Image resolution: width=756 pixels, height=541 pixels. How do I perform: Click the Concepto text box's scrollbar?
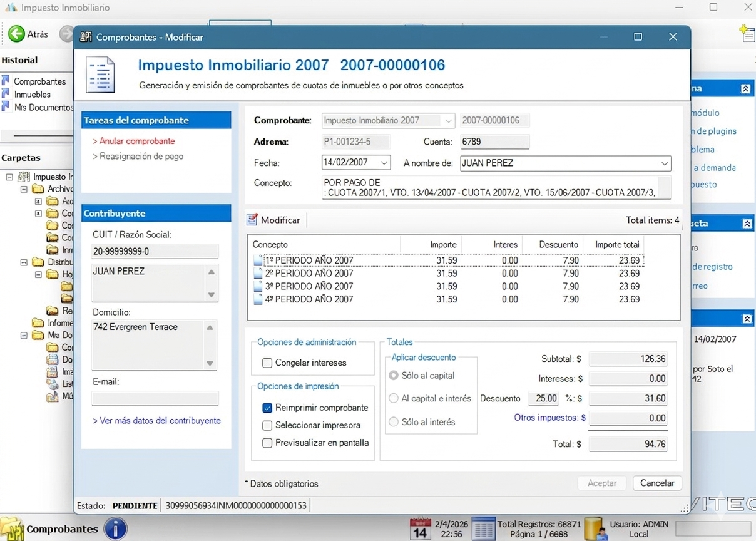point(664,187)
